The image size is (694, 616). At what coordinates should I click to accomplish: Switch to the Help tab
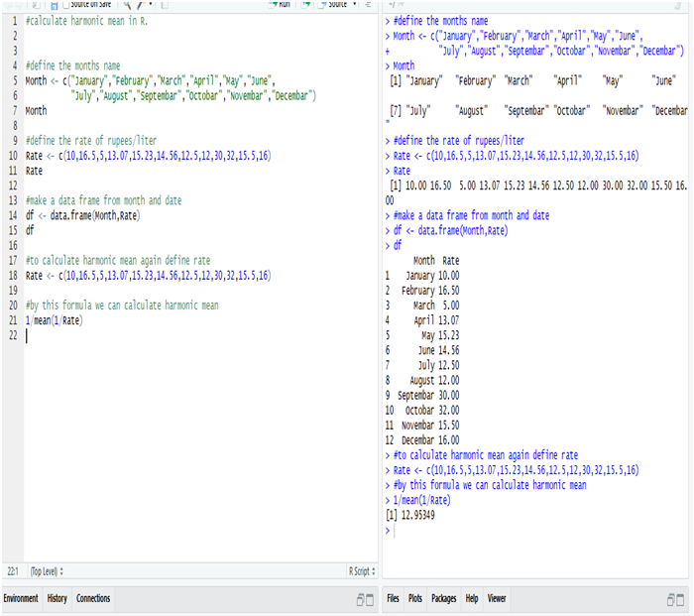click(x=472, y=598)
